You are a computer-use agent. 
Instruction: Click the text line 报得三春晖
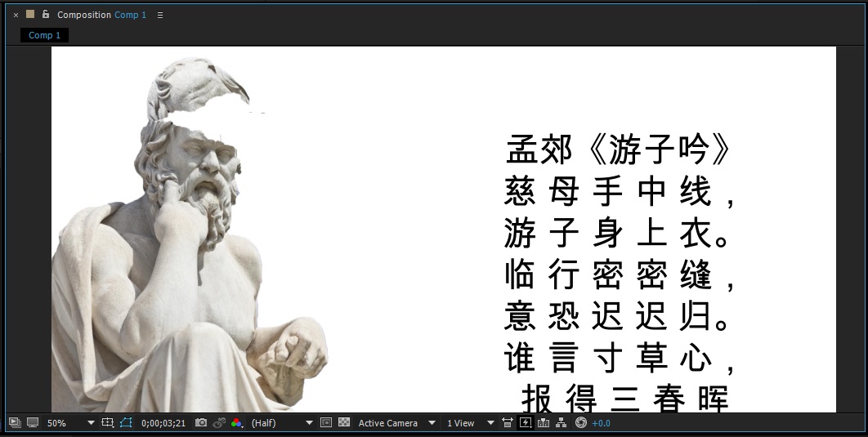[x=625, y=399]
